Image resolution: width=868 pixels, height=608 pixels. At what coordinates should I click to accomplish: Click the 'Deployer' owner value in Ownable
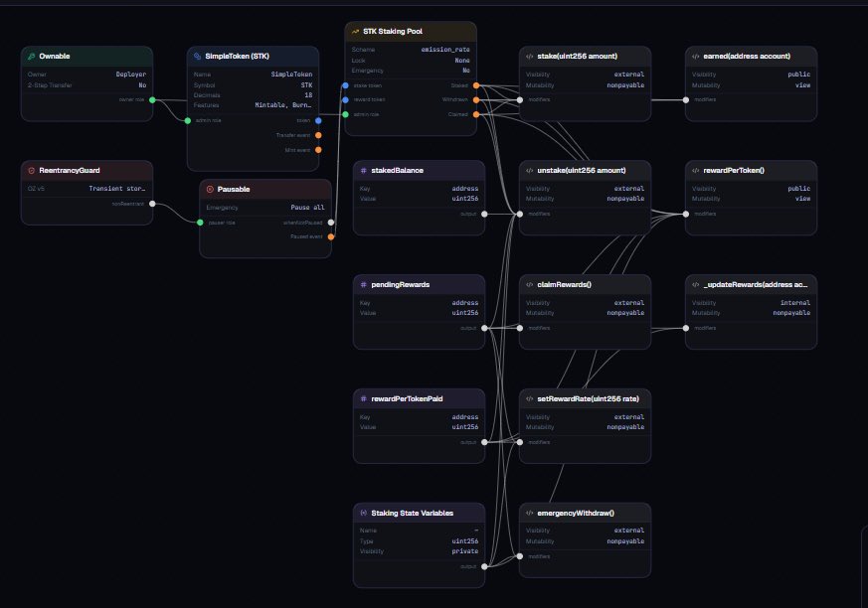coord(131,75)
